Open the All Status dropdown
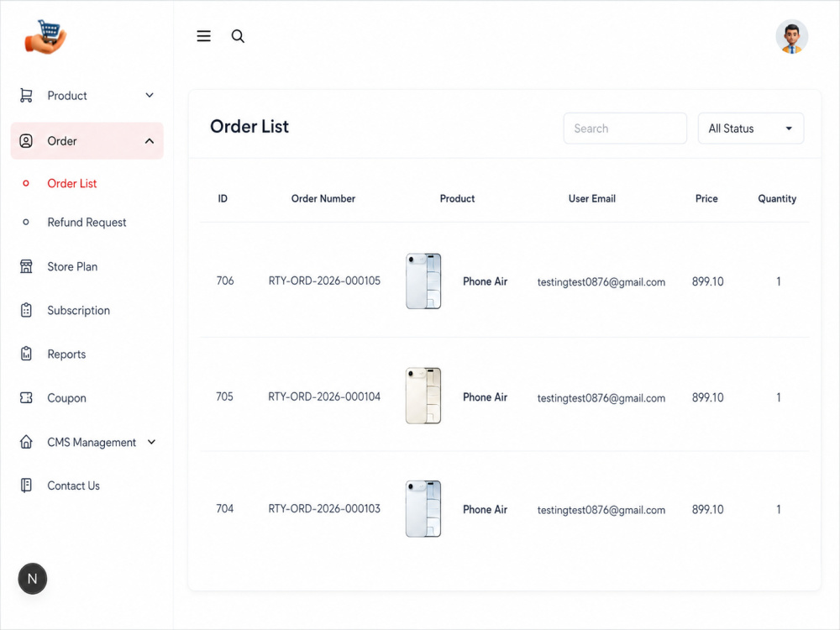Screen dimensions: 840x630 point(750,128)
